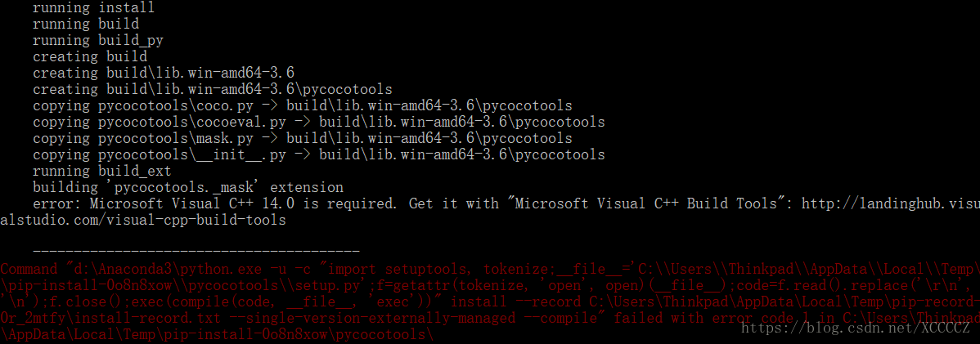Open the http://landinghub.visu URL text
980x344 pixels.
891,203
